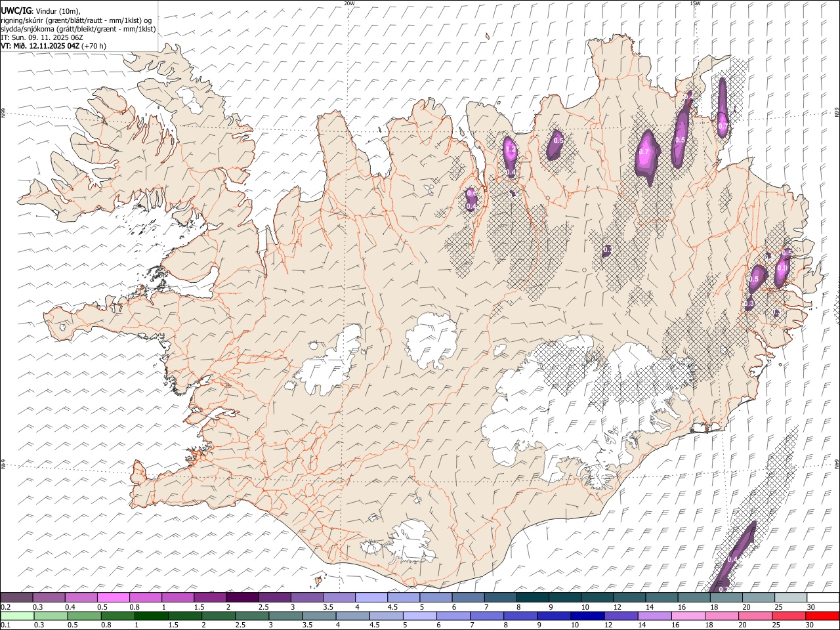
Task: Click the 'slydda/snjókoma' legend description line
Action: click(x=78, y=29)
